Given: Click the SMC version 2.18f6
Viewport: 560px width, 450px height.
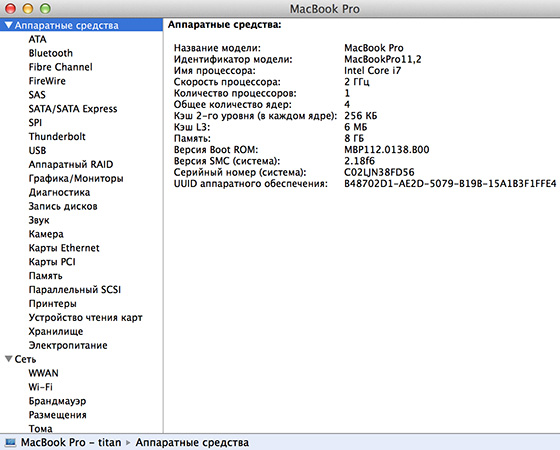Looking at the screenshot, I should (x=359, y=161).
